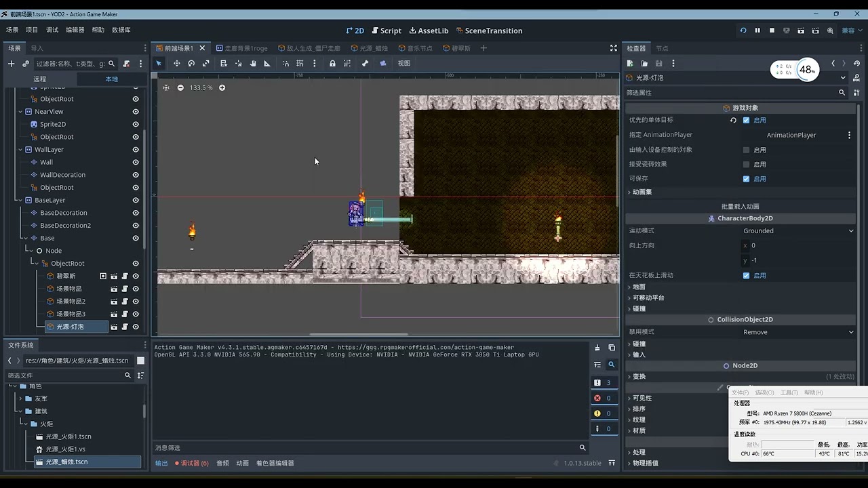Viewport: 868px width, 488px height.
Task: Click the 批量载入动画 button
Action: 740,206
